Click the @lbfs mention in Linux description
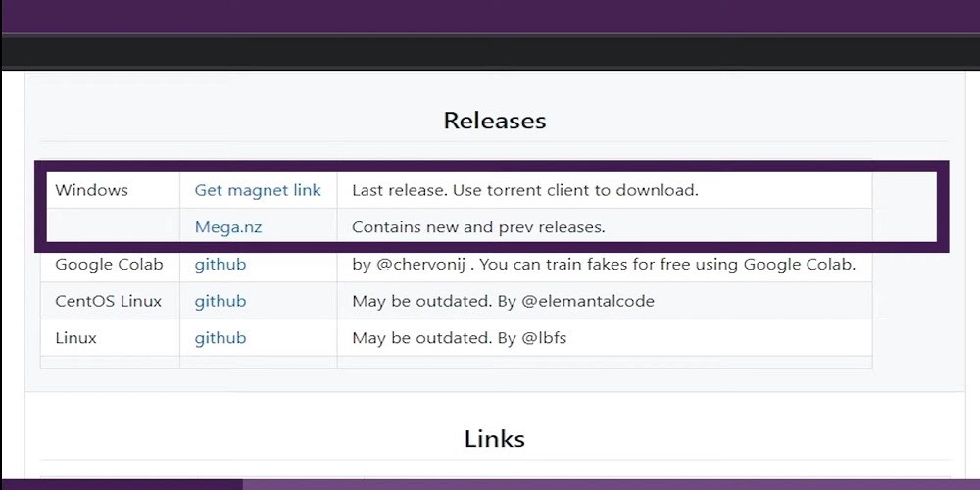 coord(544,338)
